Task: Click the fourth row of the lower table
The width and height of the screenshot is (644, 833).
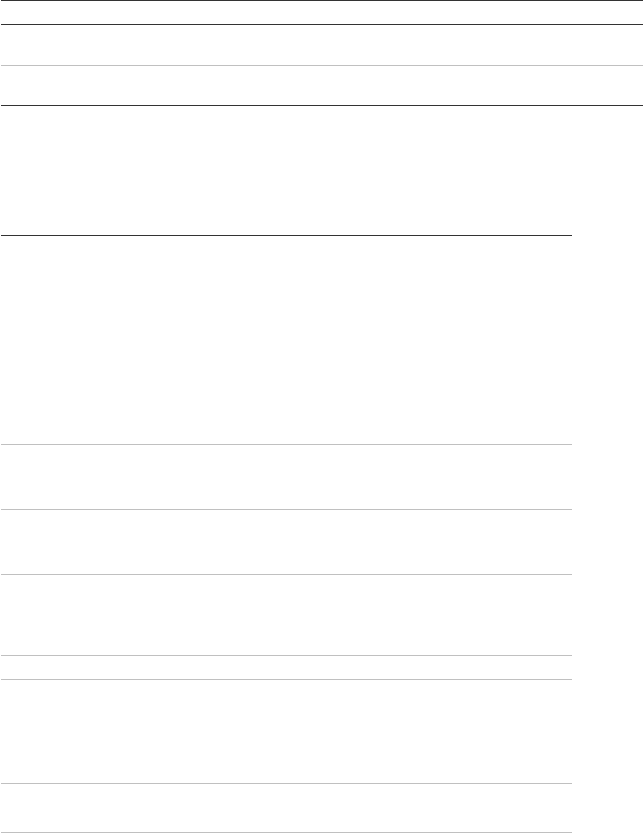Action: (285, 432)
